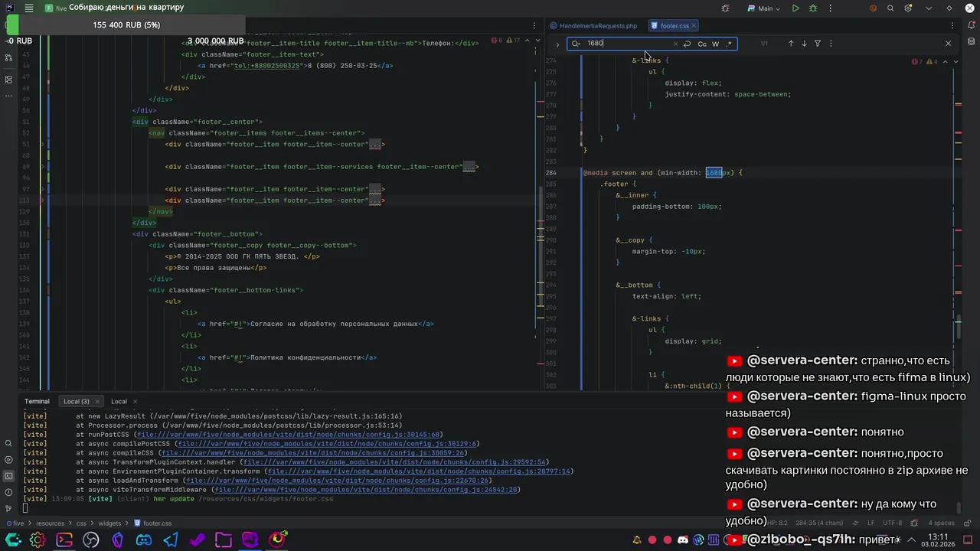Toggle Words search option
The image size is (980, 551).
pyautogui.click(x=716, y=44)
